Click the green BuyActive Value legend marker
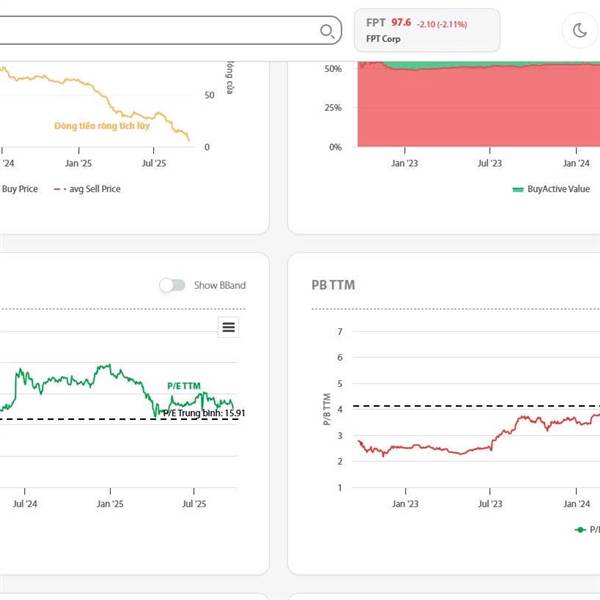The height and width of the screenshot is (600, 600). (517, 189)
